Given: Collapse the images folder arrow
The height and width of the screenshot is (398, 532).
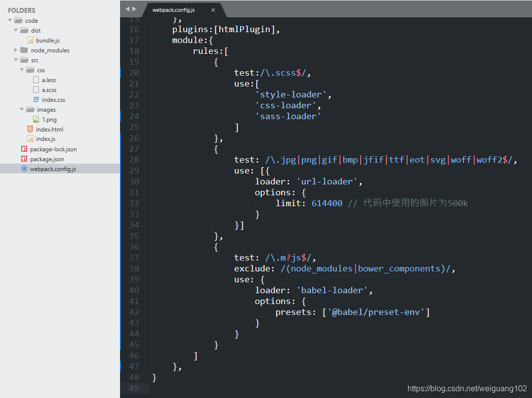Looking at the screenshot, I should [x=22, y=109].
